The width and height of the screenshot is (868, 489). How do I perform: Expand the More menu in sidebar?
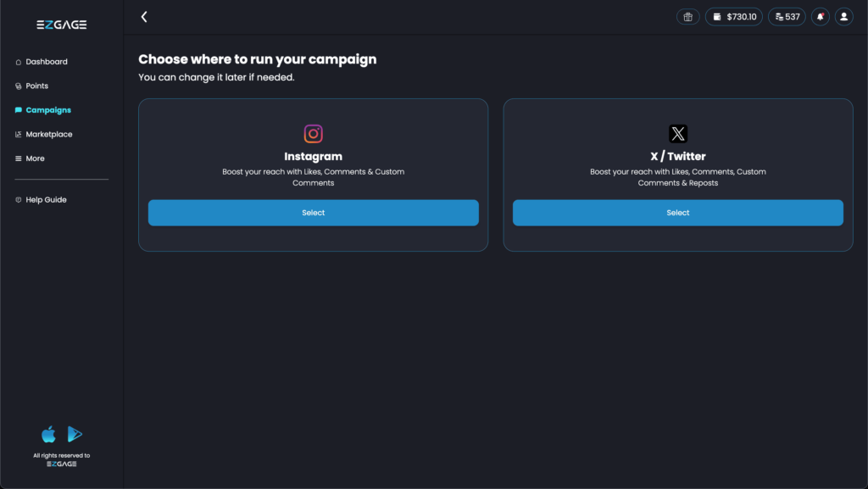tap(35, 158)
